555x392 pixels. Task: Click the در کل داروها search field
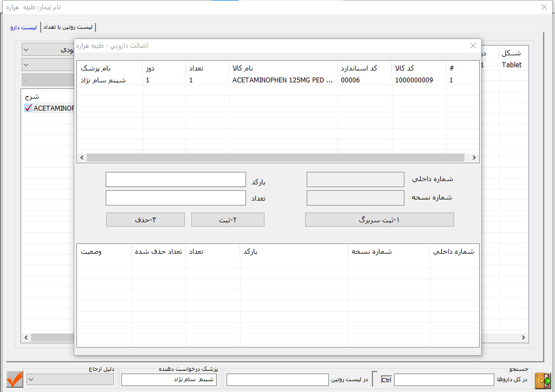coord(444,380)
